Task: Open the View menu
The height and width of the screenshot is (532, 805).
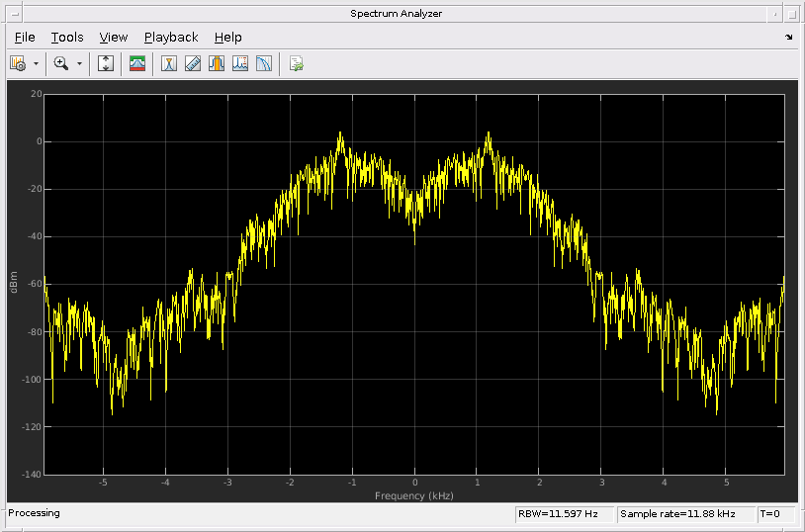Action: pos(114,38)
